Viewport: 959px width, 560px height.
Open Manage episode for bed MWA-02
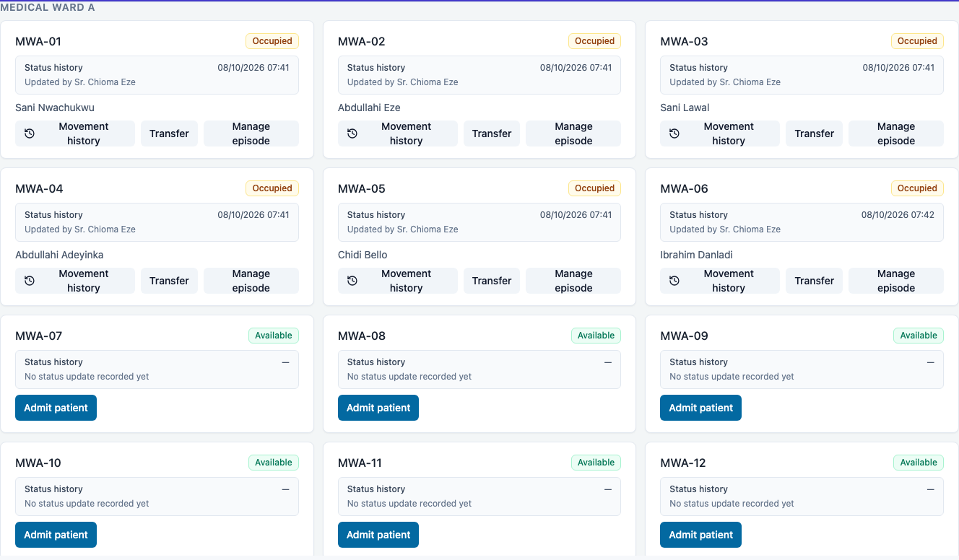click(573, 134)
